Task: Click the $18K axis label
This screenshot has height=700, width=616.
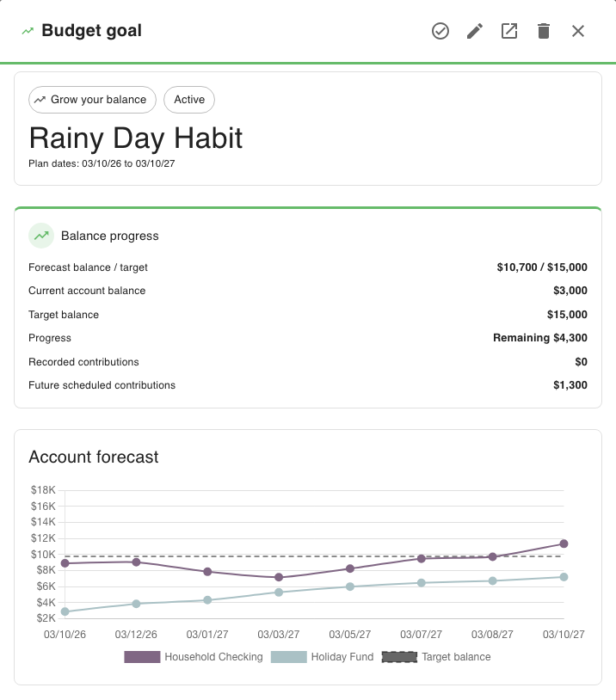Action: tap(43, 490)
